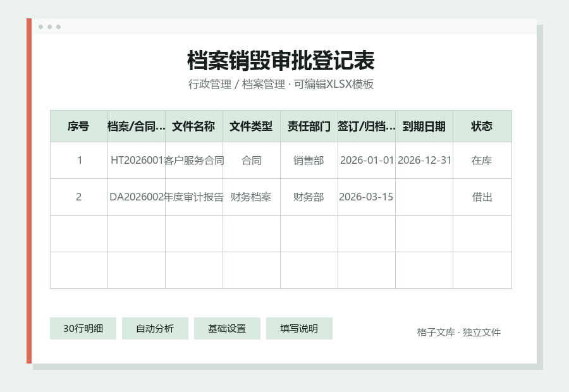Click the 在库 status cell

coord(482,161)
